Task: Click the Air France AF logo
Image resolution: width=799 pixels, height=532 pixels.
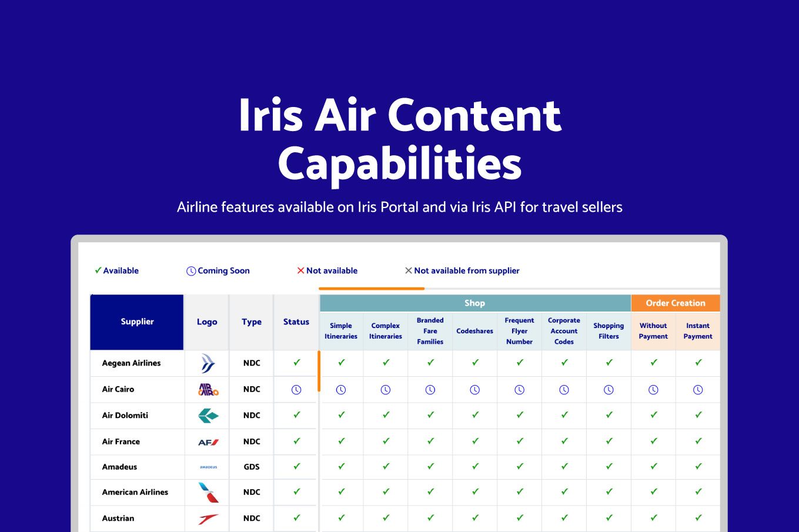Action: coord(208,442)
